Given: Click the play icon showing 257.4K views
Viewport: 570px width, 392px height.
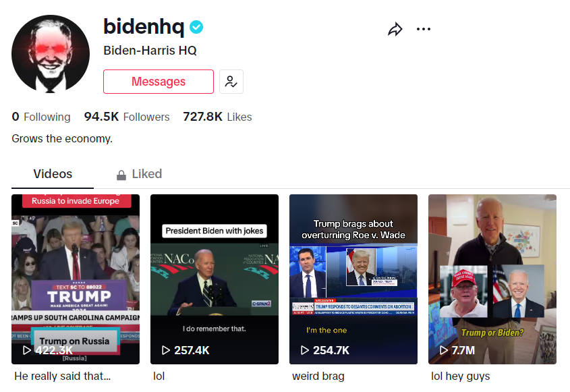Looking at the screenshot, I should [x=166, y=350].
